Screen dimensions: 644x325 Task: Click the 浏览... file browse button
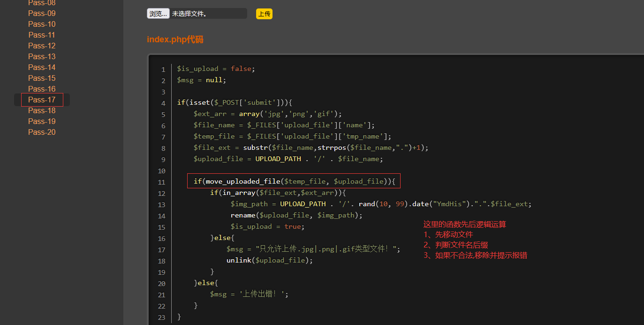(158, 14)
